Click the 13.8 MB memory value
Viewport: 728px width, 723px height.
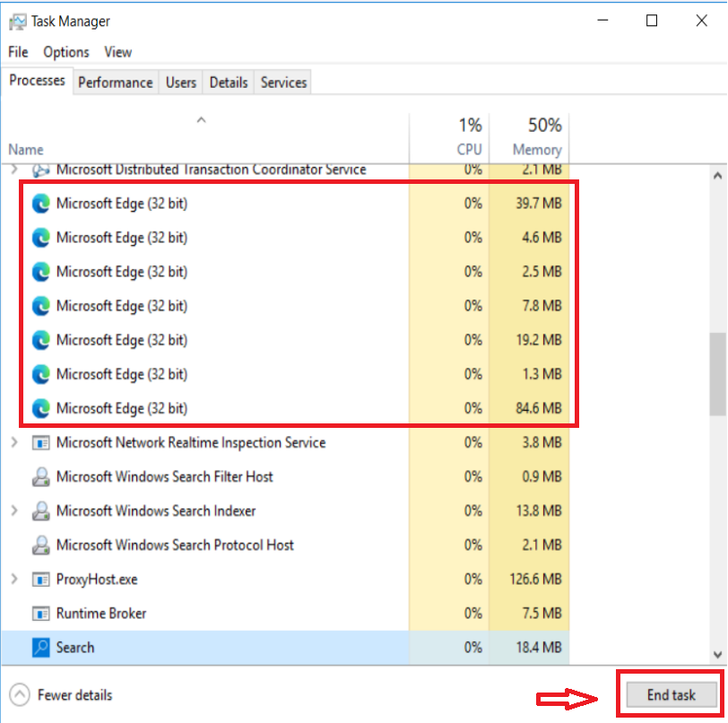[539, 511]
